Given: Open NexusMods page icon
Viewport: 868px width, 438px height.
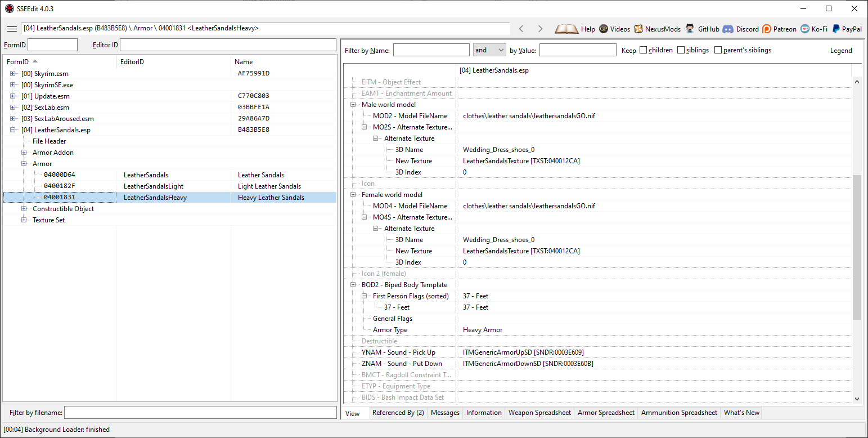Looking at the screenshot, I should click(638, 29).
